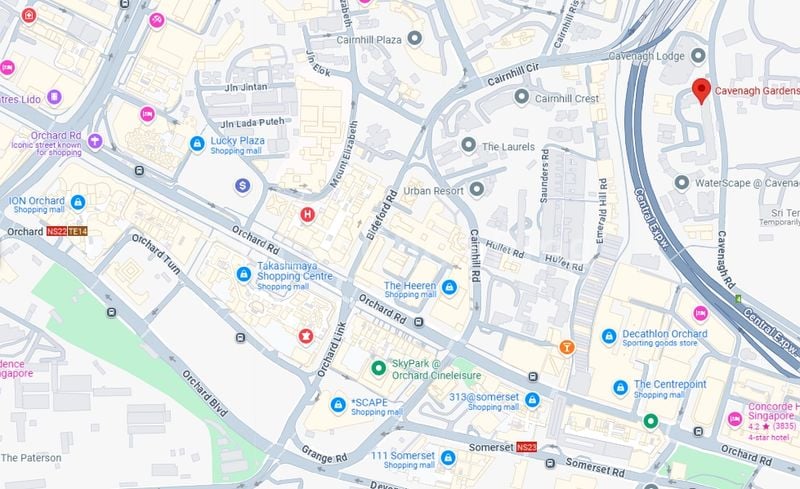Open the Cairnhill Plaza grey place marker

(415, 38)
